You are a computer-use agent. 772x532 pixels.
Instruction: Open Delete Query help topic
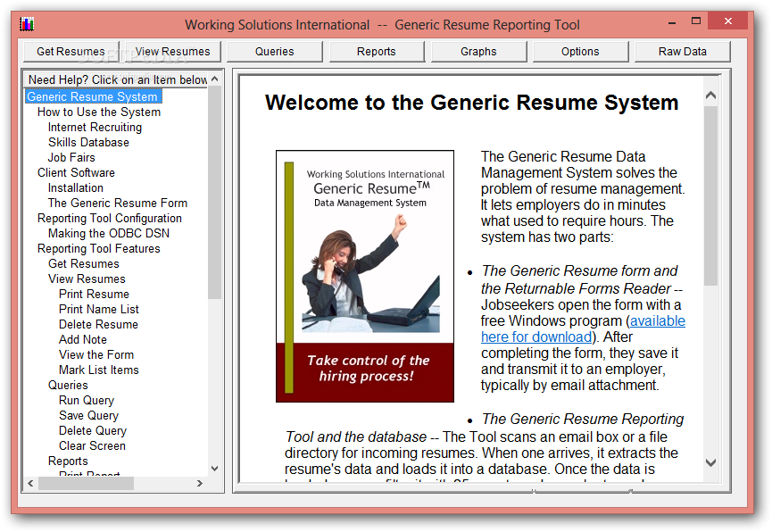pyautogui.click(x=93, y=431)
